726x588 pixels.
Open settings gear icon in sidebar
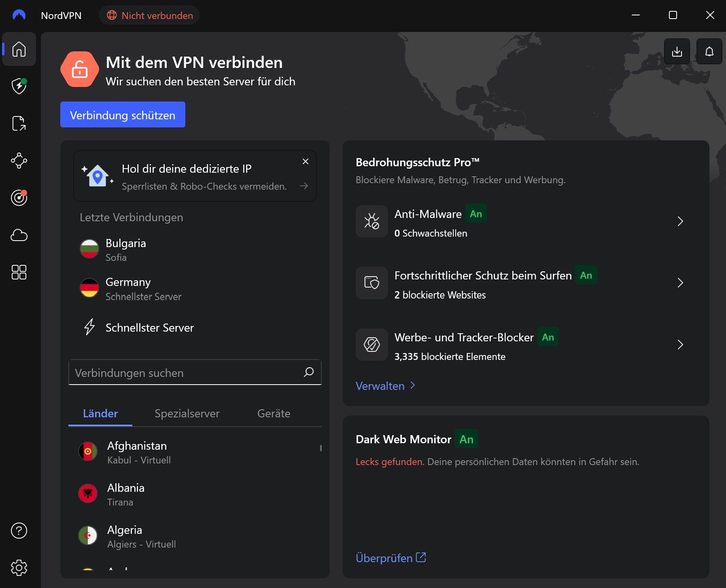(x=19, y=568)
